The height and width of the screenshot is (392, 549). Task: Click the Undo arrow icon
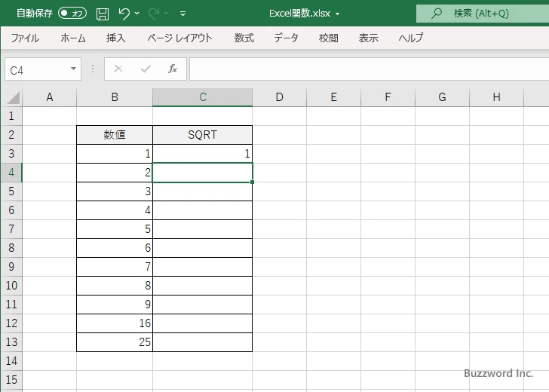click(x=124, y=14)
